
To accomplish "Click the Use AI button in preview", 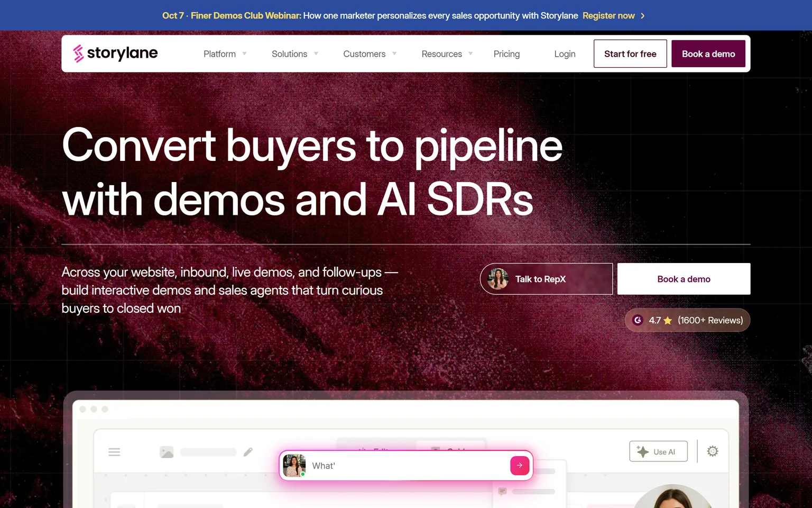I will (x=658, y=451).
